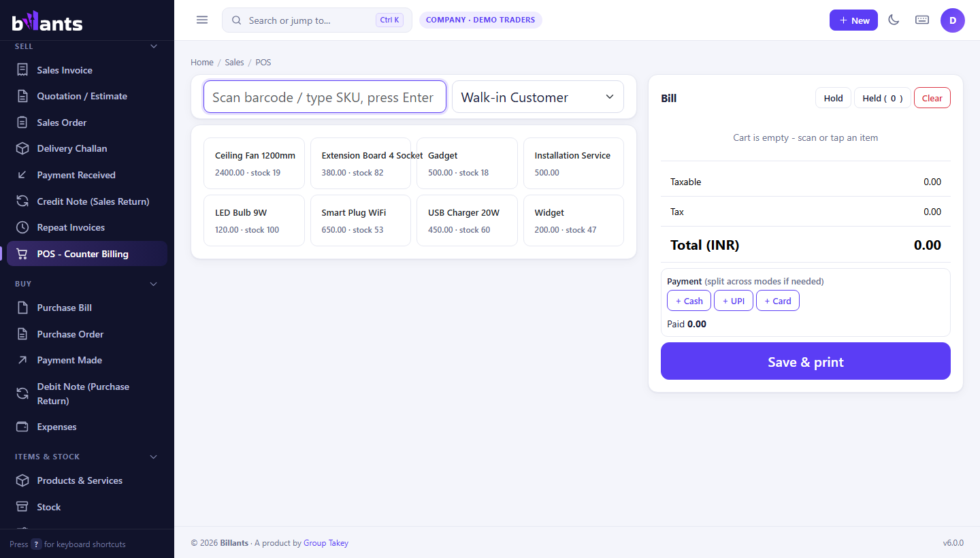The height and width of the screenshot is (558, 980).
Task: Click the Expenses wallet icon
Action: tap(22, 427)
